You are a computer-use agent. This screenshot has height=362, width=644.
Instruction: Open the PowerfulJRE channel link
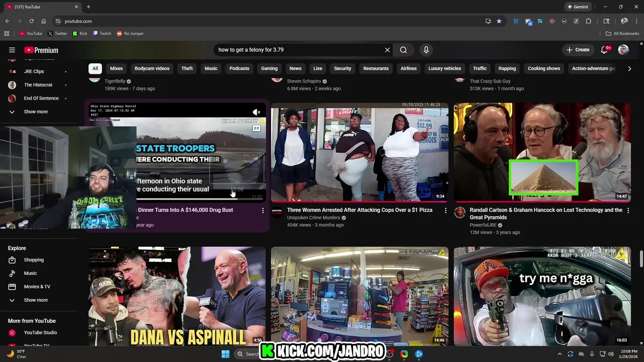point(483,225)
